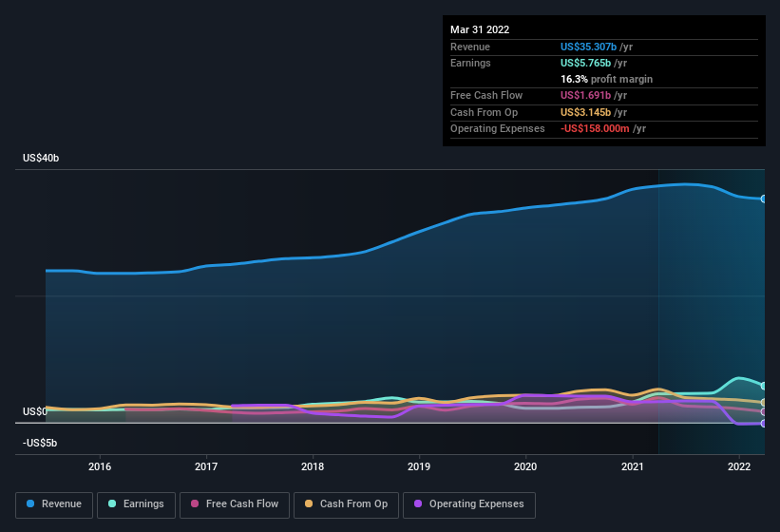This screenshot has width=780, height=532.
Task: Click the Mar 31 2022 tooltip date
Action: coord(480,29)
